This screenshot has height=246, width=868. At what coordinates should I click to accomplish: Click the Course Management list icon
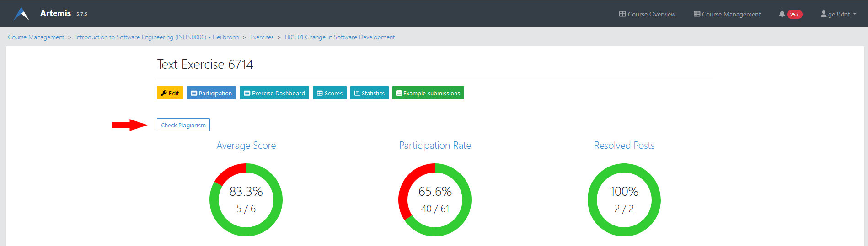(697, 14)
